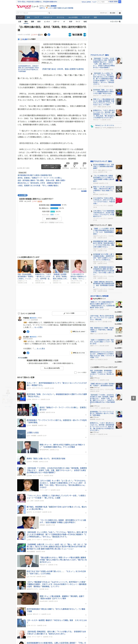138x644 pixels.
Task: Open poll comment count 2662 bubble
Action: 34,201
